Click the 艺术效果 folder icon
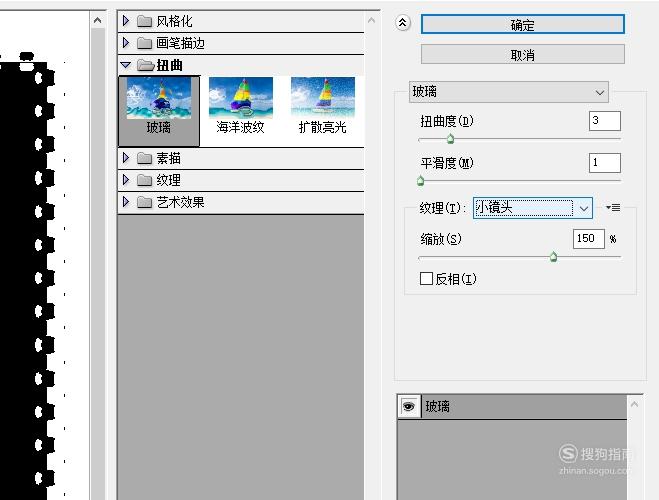Screen dimensions: 659x500 (144, 202)
